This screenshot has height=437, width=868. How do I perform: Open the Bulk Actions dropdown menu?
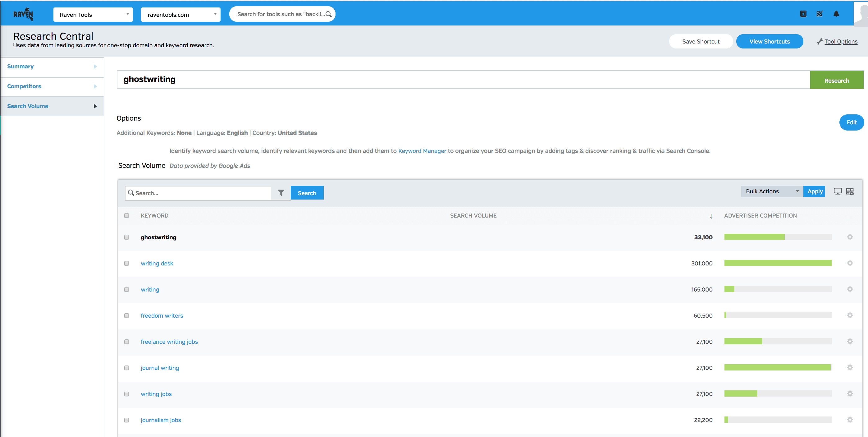coord(770,192)
